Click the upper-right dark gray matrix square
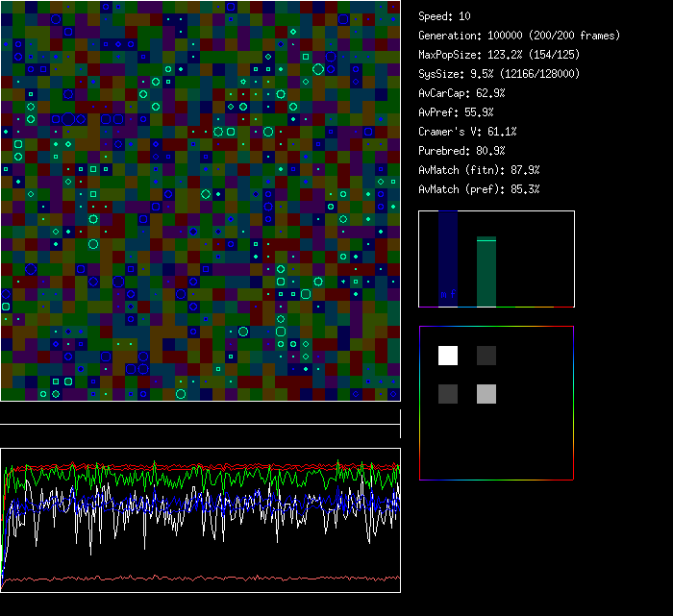 coord(486,356)
